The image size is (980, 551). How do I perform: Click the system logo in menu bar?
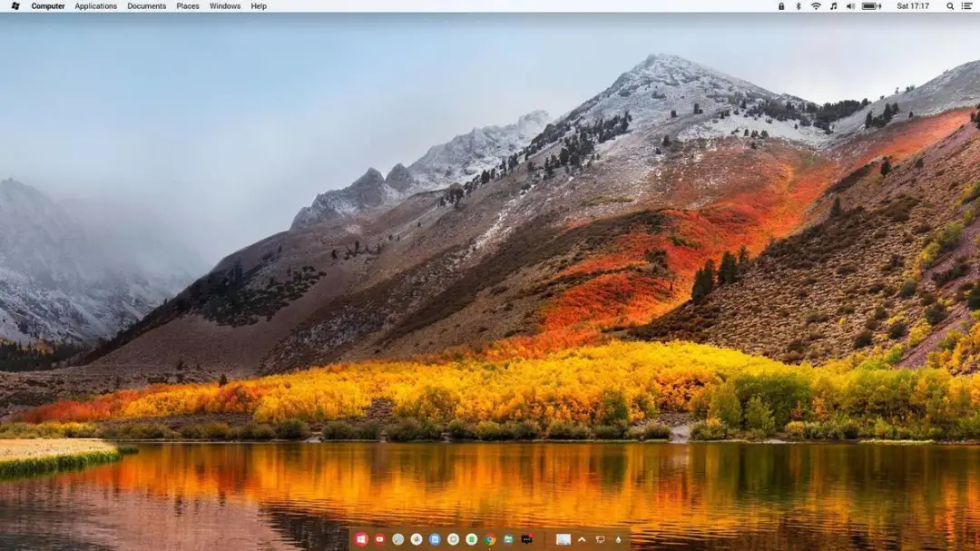[x=15, y=6]
